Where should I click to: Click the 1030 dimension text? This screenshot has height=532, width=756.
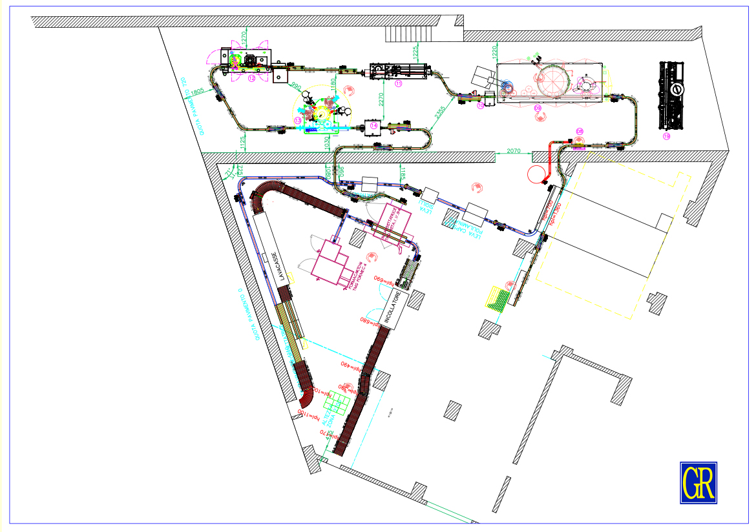[x=326, y=143]
